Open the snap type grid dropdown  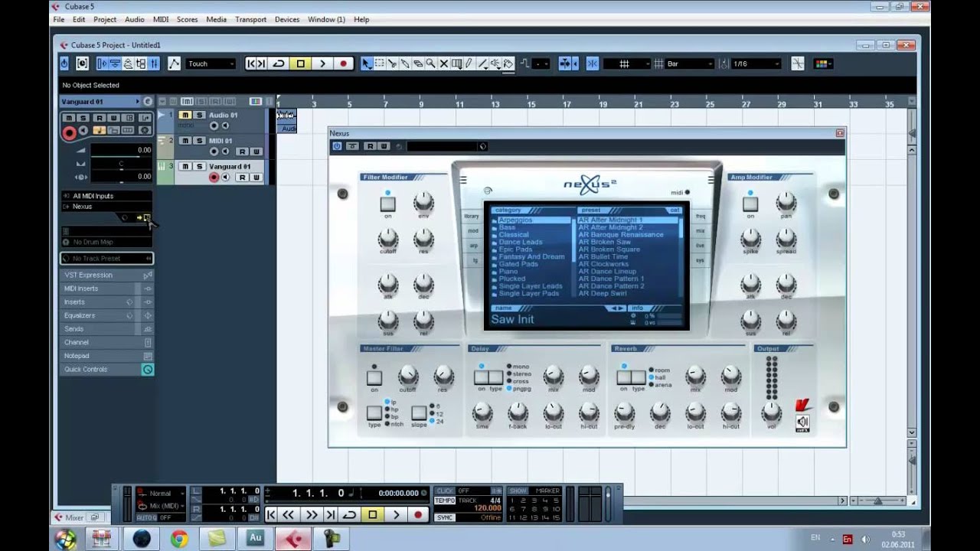(629, 64)
